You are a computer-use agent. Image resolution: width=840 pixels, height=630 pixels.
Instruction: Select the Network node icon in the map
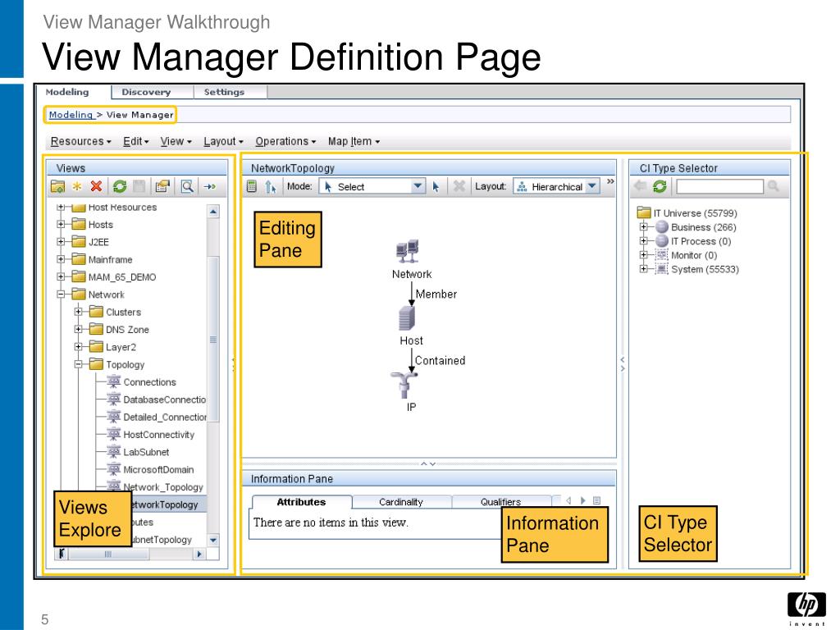pyautogui.click(x=407, y=252)
